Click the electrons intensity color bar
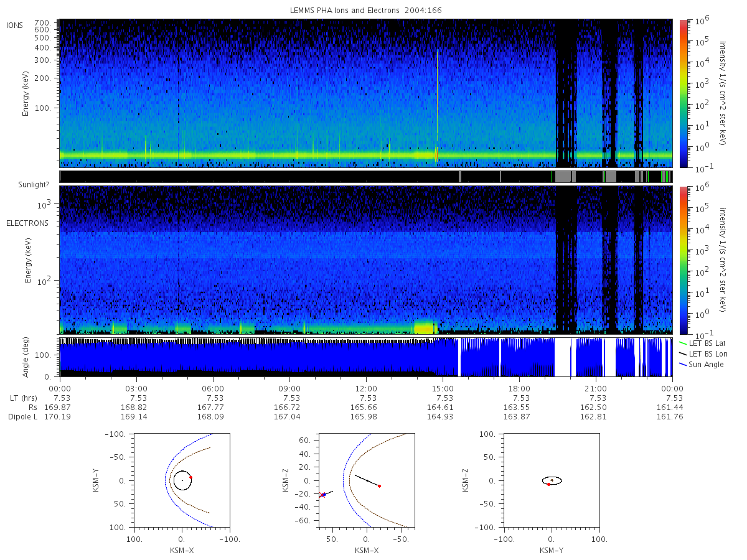The height and width of the screenshot is (560, 747). [683, 259]
